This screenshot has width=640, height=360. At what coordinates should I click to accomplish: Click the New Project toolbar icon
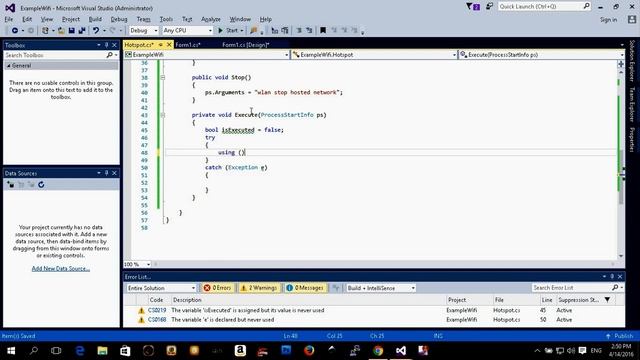[45, 31]
